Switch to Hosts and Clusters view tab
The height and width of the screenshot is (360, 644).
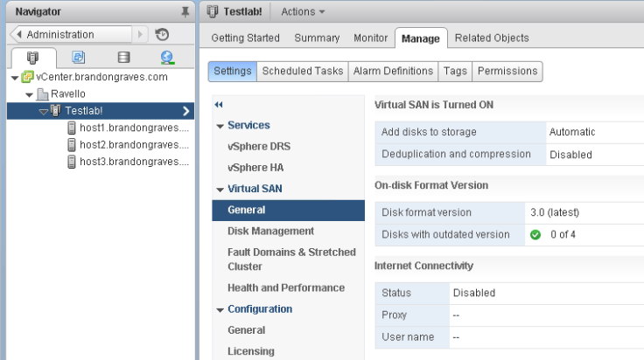32,58
